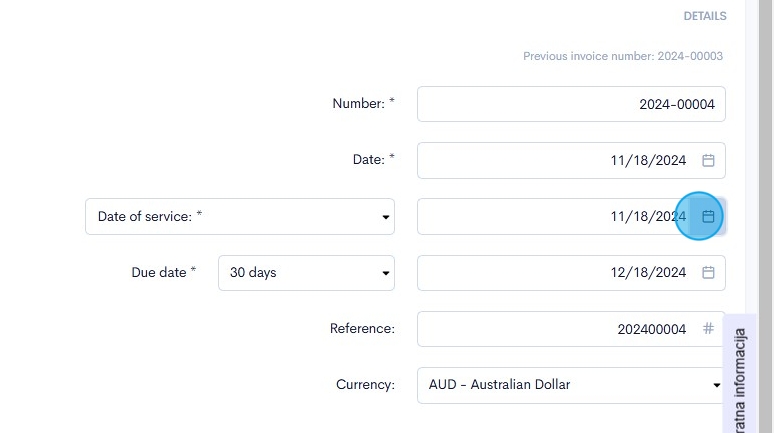The height and width of the screenshot is (433, 774).
Task: Click the Due date calendar icon
Action: tap(708, 272)
